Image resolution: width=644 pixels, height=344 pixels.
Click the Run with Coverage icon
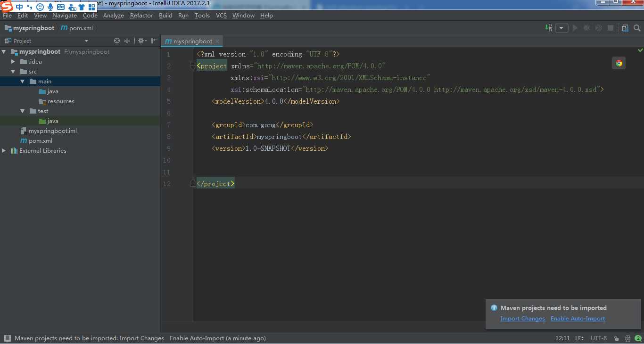pos(598,28)
